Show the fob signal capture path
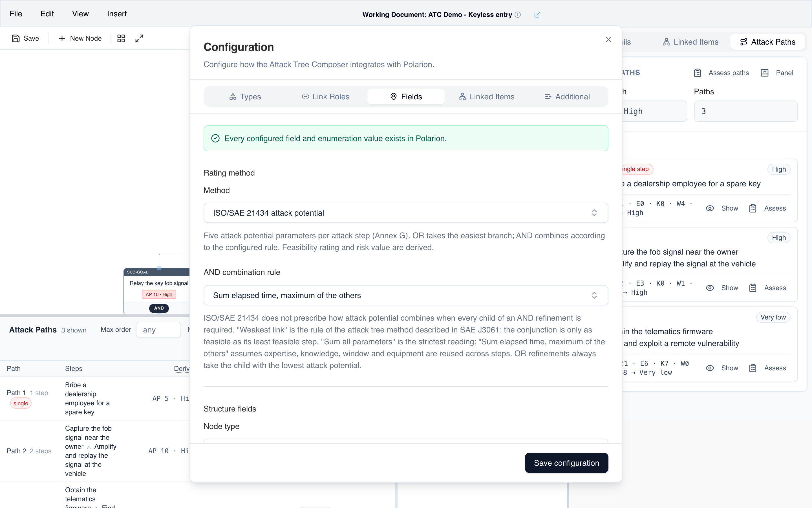 point(722,288)
